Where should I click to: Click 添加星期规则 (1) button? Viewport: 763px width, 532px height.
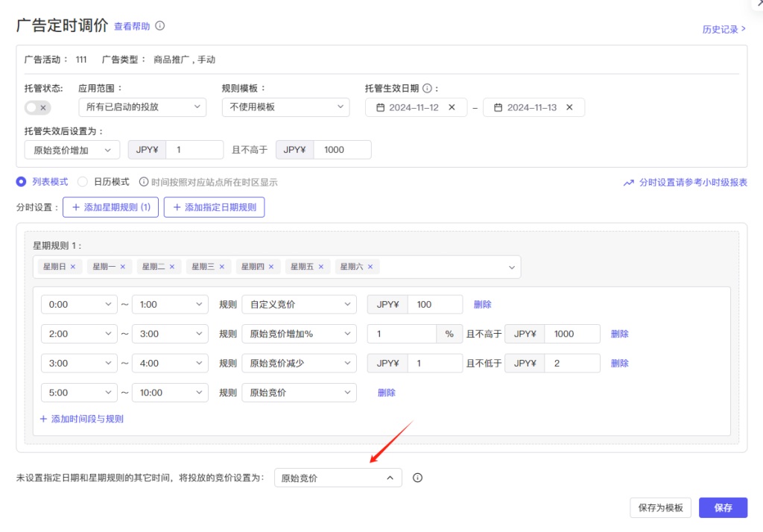110,207
